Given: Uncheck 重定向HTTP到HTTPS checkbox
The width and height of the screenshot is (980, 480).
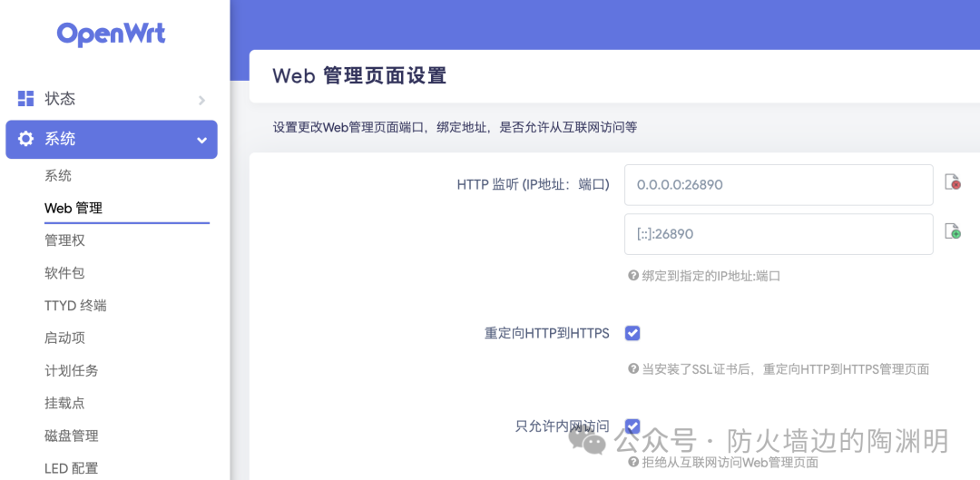Looking at the screenshot, I should click(632, 333).
